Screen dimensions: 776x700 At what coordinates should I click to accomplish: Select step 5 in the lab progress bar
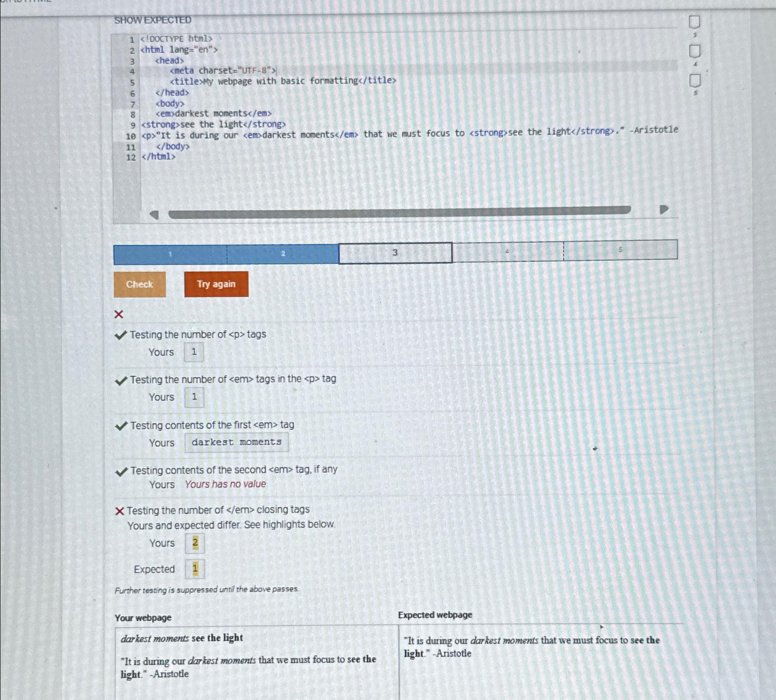[x=620, y=251]
